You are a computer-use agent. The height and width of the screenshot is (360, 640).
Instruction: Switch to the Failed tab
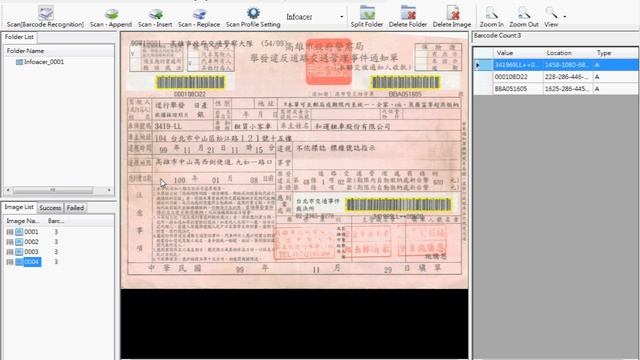coord(75,208)
